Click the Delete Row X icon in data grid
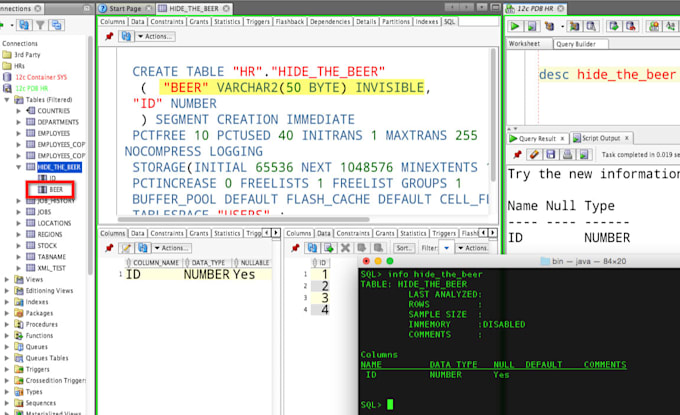This screenshot has height=415, width=680. (x=345, y=248)
